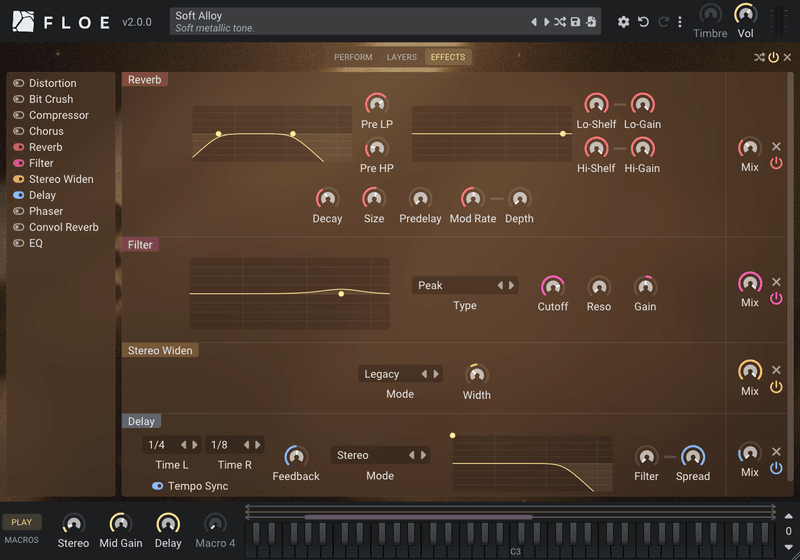Remove the Stereo Widen effect with its X
Image resolution: width=800 pixels, height=560 pixels.
point(776,370)
